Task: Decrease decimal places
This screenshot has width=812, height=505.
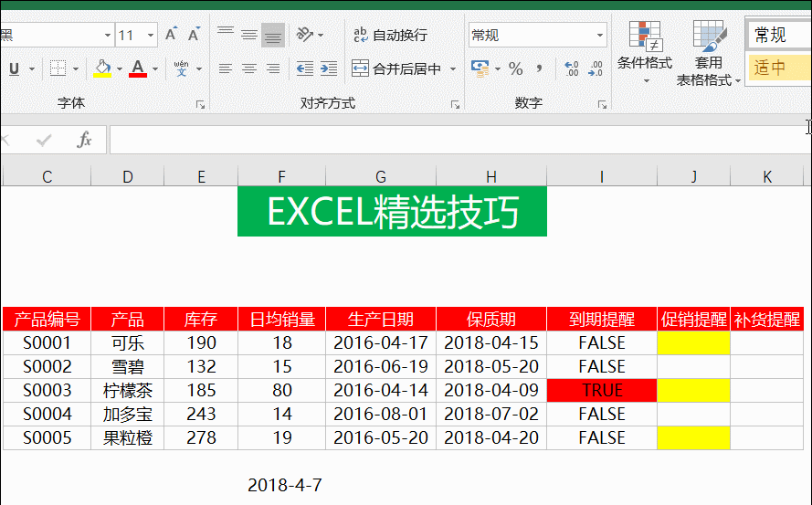Action: (x=595, y=68)
